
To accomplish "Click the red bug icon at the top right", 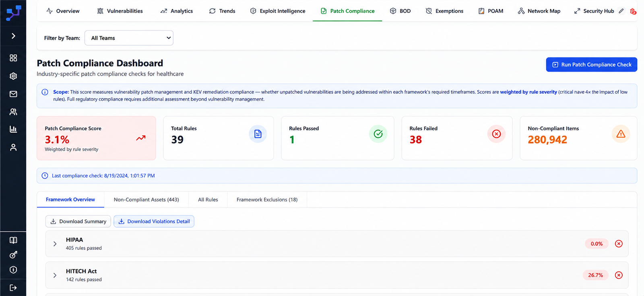I will click(633, 11).
